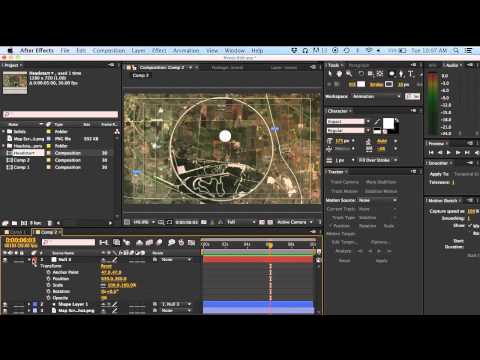Image resolution: width=480 pixels, height=360 pixels.
Task: Click auto-keyframe stopwatch icon in timeline header
Action: pyautogui.click(x=181, y=243)
